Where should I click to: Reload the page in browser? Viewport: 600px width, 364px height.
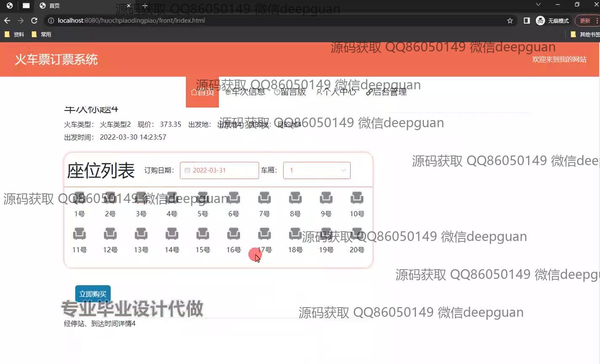[x=34, y=21]
